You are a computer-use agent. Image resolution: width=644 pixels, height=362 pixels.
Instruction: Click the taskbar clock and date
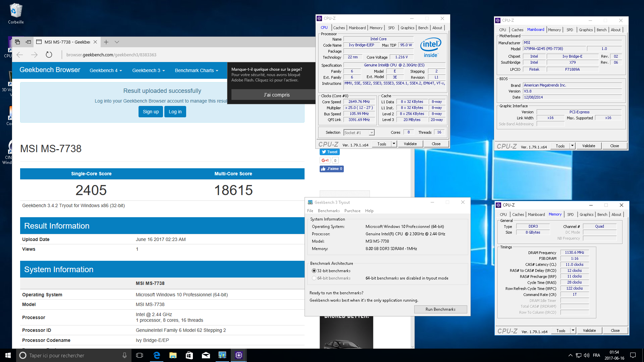tap(614, 355)
